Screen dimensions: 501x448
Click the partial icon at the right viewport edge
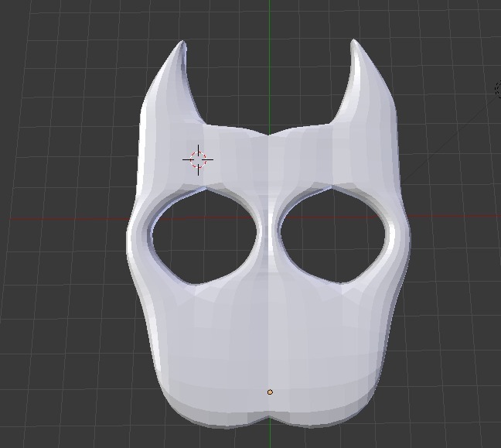(x=498, y=89)
